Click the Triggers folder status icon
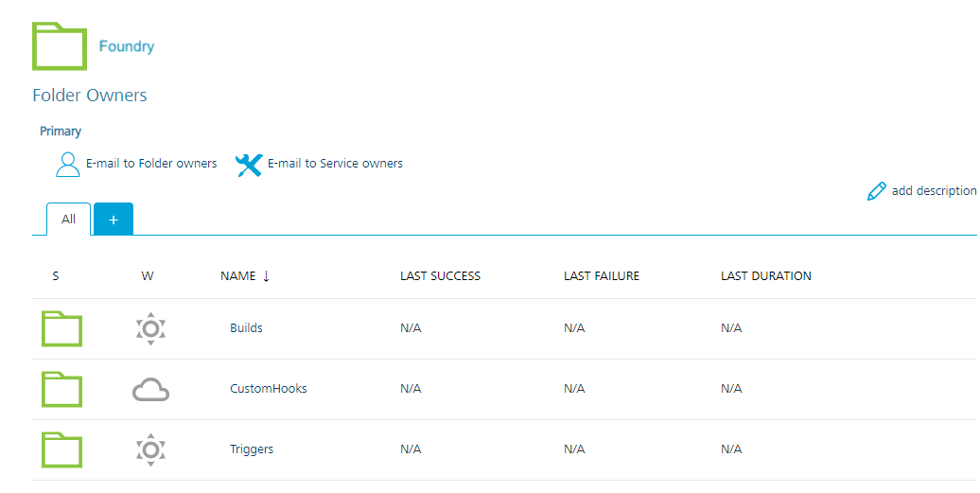This screenshot has width=980, height=493. pyautogui.click(x=61, y=449)
